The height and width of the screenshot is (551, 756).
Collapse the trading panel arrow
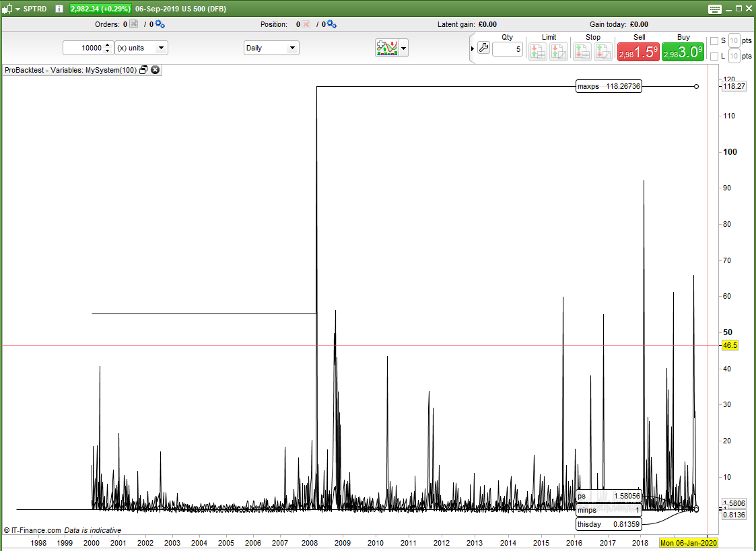coord(472,48)
